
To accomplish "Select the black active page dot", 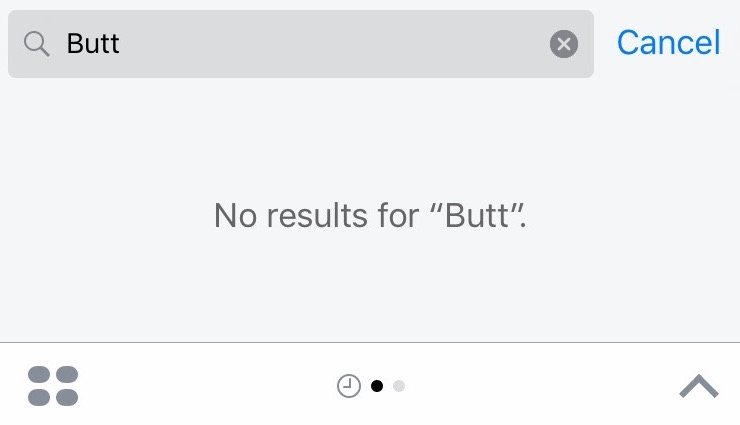I will click(377, 386).
